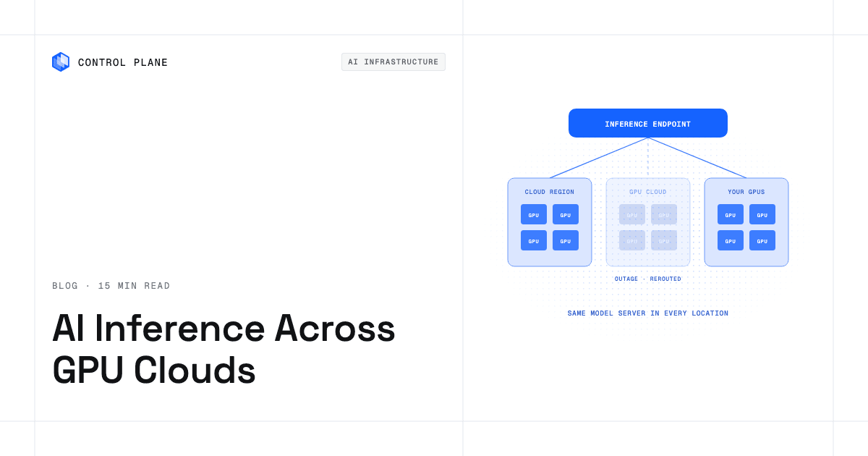Click the faded GPU CLOUD card label

click(648, 193)
